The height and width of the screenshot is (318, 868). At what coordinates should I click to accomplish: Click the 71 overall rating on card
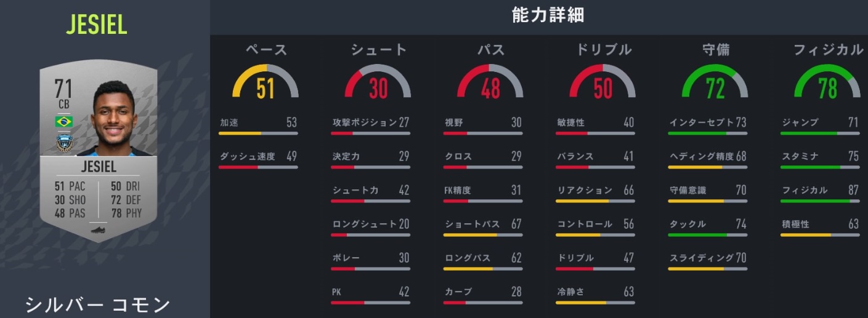tap(64, 89)
